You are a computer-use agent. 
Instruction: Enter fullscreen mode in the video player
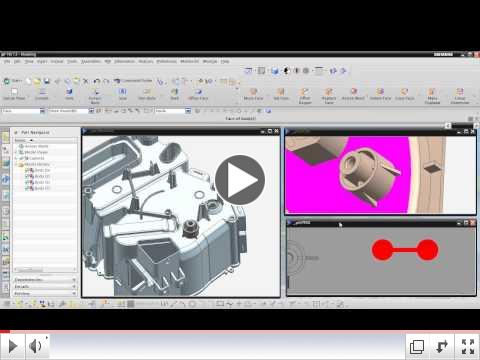tap(468, 347)
